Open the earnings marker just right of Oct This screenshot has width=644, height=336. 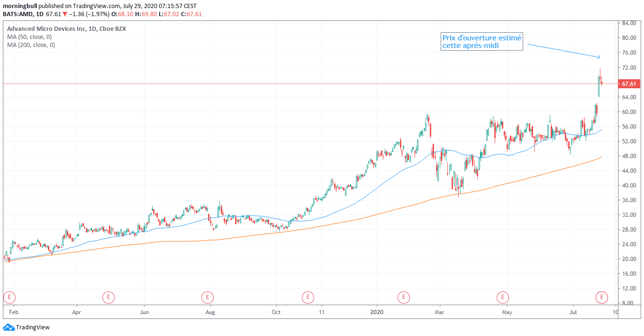click(308, 298)
